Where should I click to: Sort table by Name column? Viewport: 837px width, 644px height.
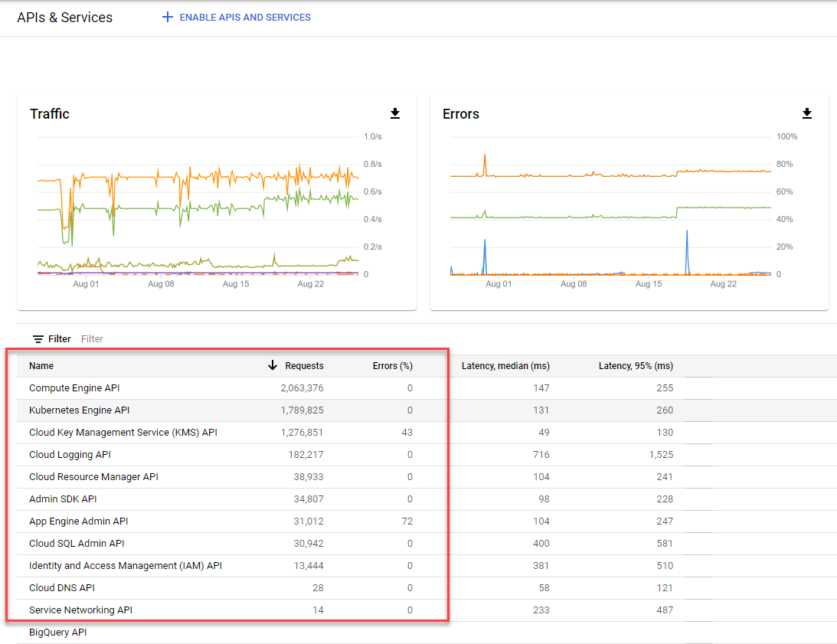(x=41, y=366)
